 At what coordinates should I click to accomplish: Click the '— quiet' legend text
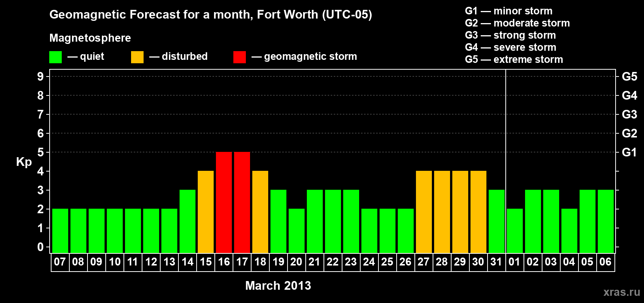click(x=86, y=57)
